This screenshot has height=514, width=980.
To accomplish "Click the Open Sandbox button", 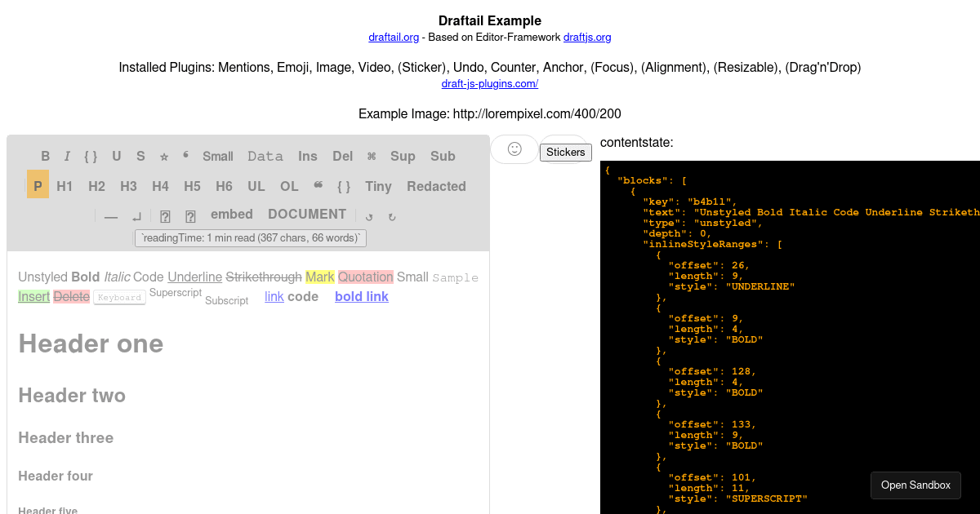I will [x=915, y=485].
